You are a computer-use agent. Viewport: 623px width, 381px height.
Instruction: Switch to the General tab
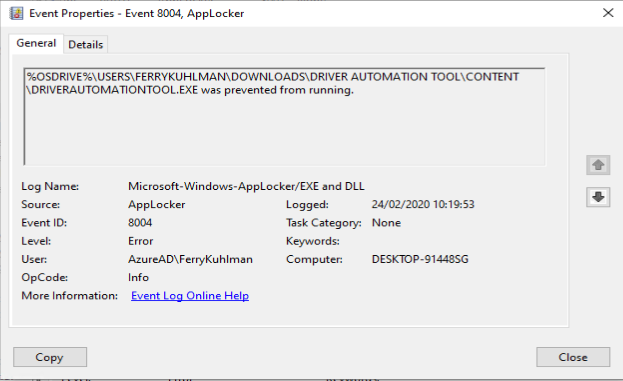click(x=36, y=43)
